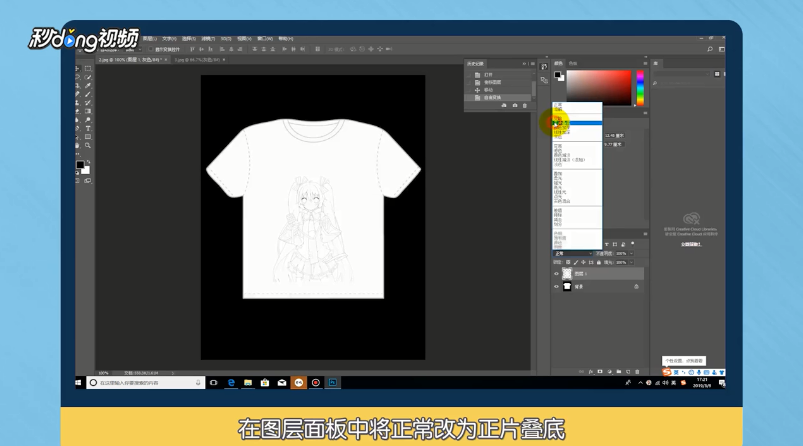Open the 滤镜(T) menu
The width and height of the screenshot is (803, 446).
(x=208, y=38)
